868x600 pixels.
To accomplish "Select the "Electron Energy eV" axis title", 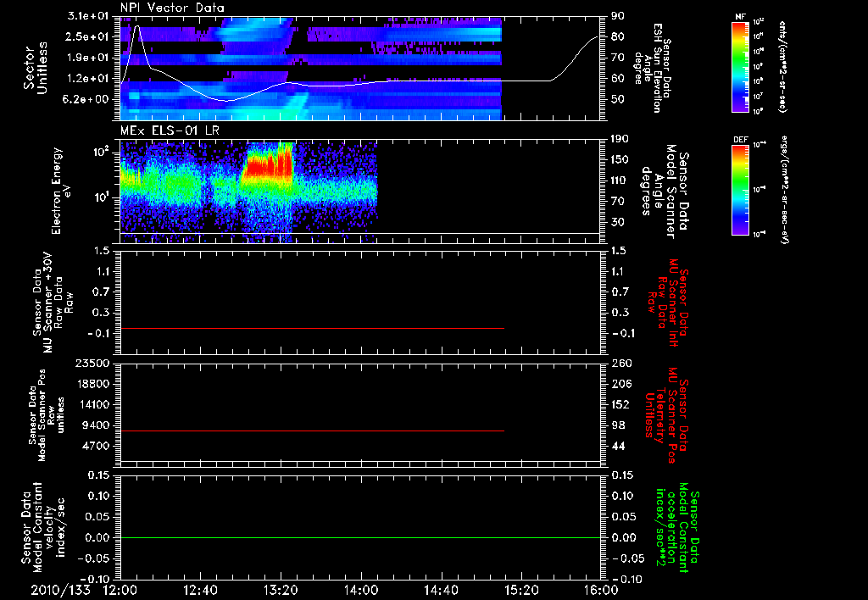I will [x=62, y=191].
